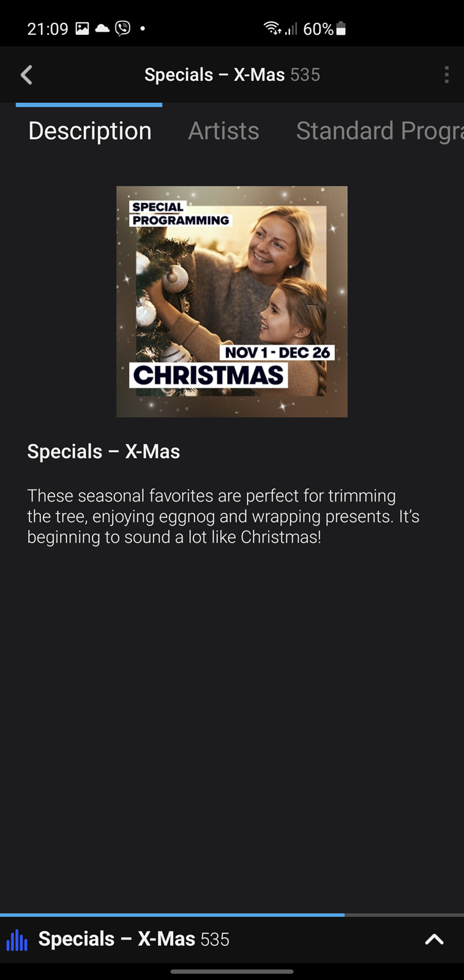The image size is (464, 980).
Task: Tap the picture notification status icon
Action: [82, 28]
